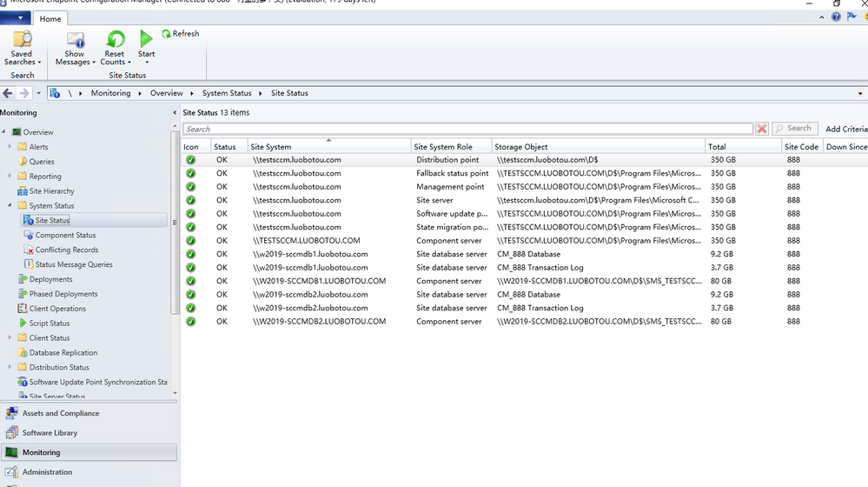Select the Distribution point row
The height and width of the screenshot is (487, 868).
[x=525, y=159]
